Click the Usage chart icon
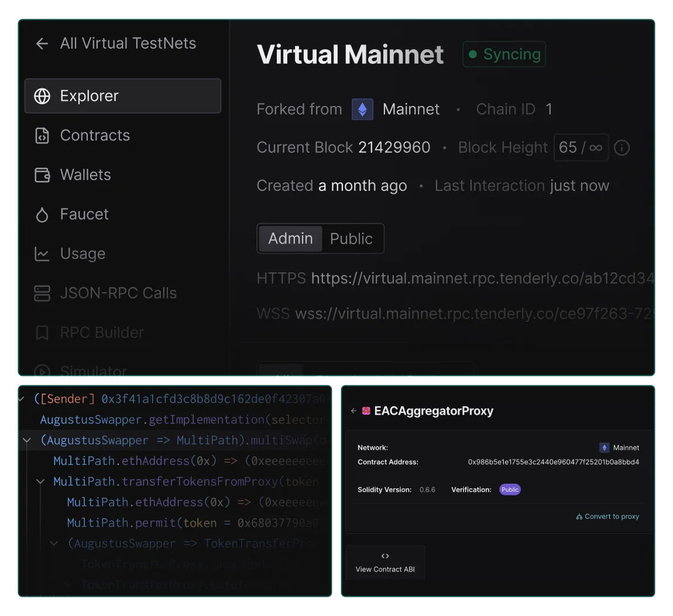This screenshot has height=616, width=673. click(42, 254)
